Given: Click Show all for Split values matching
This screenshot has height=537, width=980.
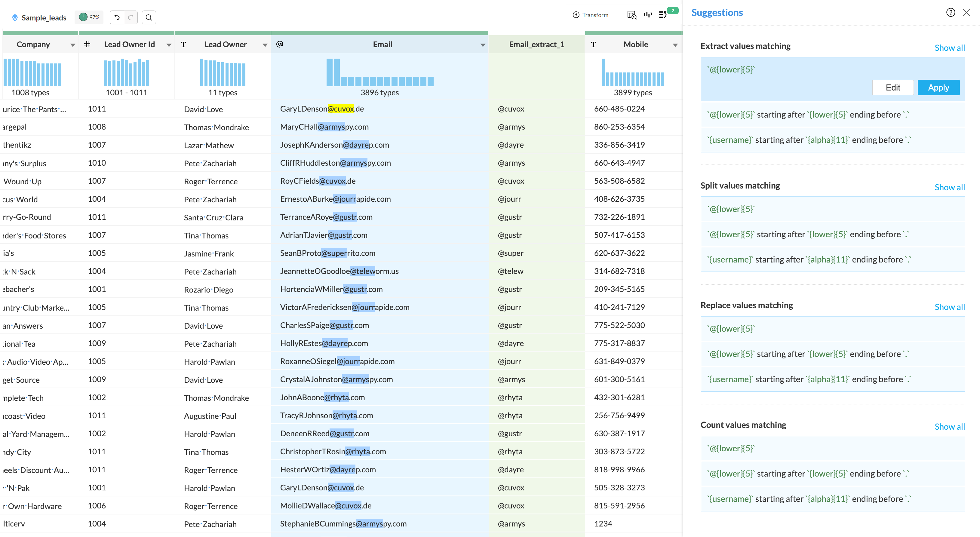Looking at the screenshot, I should [x=949, y=187].
